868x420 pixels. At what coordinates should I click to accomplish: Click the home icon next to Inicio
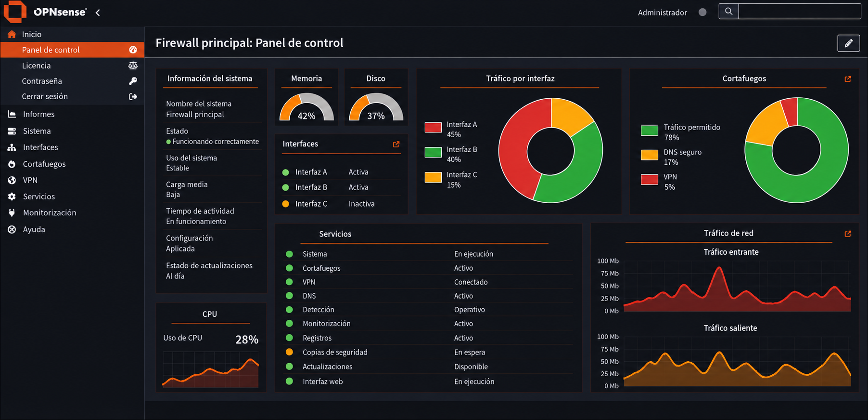coord(12,34)
